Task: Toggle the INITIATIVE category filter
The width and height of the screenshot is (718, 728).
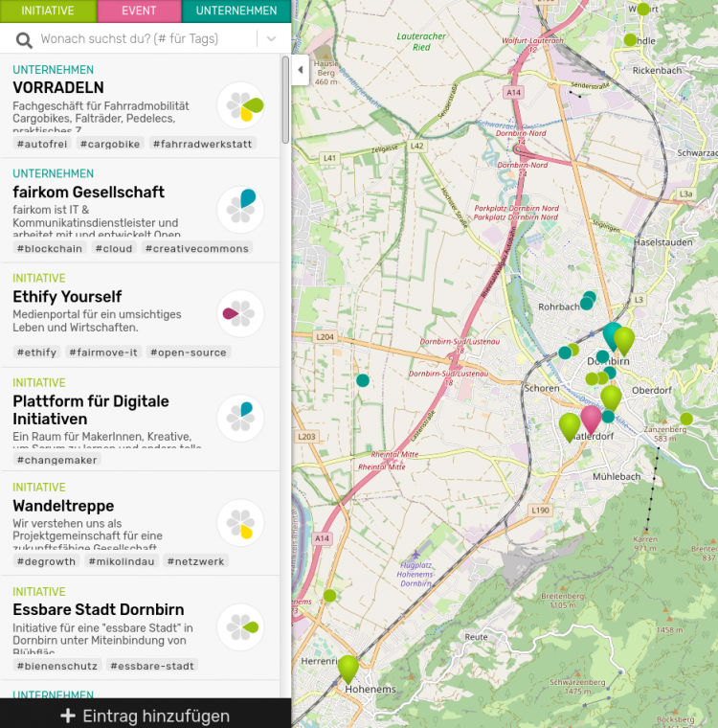Action: click(x=48, y=11)
